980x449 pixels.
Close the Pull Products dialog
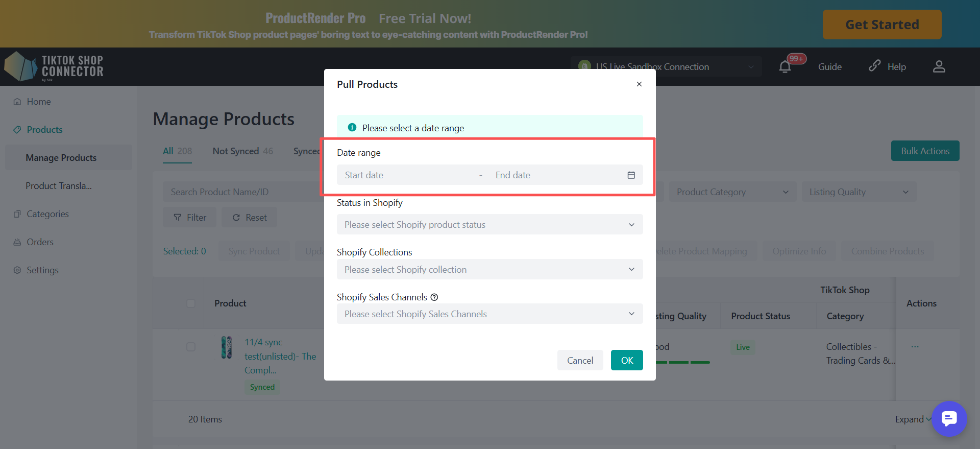639,84
